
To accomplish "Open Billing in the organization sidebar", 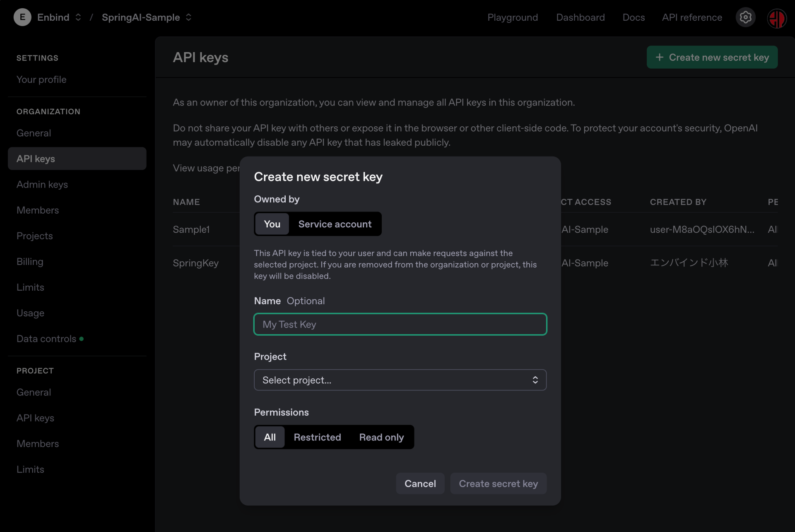I will pyautogui.click(x=30, y=262).
